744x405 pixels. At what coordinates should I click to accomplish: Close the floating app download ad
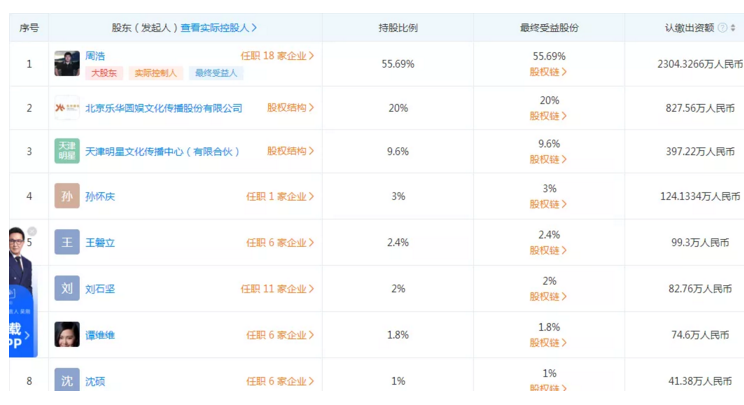pos(31,232)
